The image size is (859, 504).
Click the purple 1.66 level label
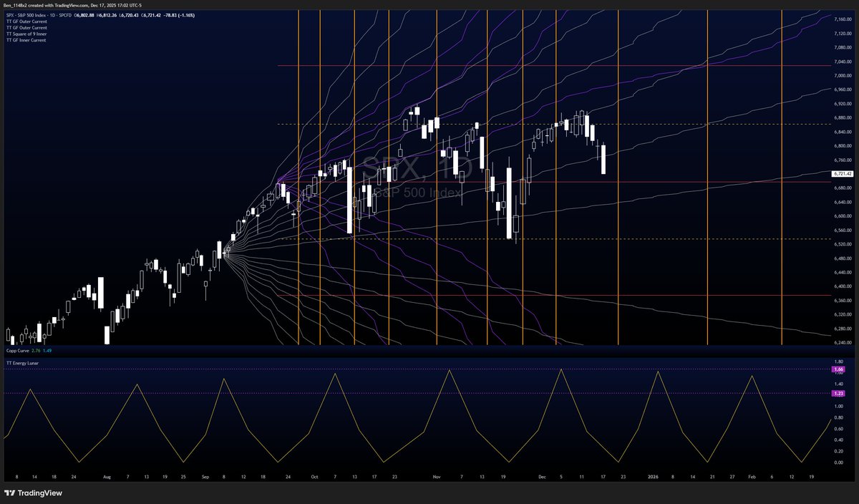tap(839, 369)
